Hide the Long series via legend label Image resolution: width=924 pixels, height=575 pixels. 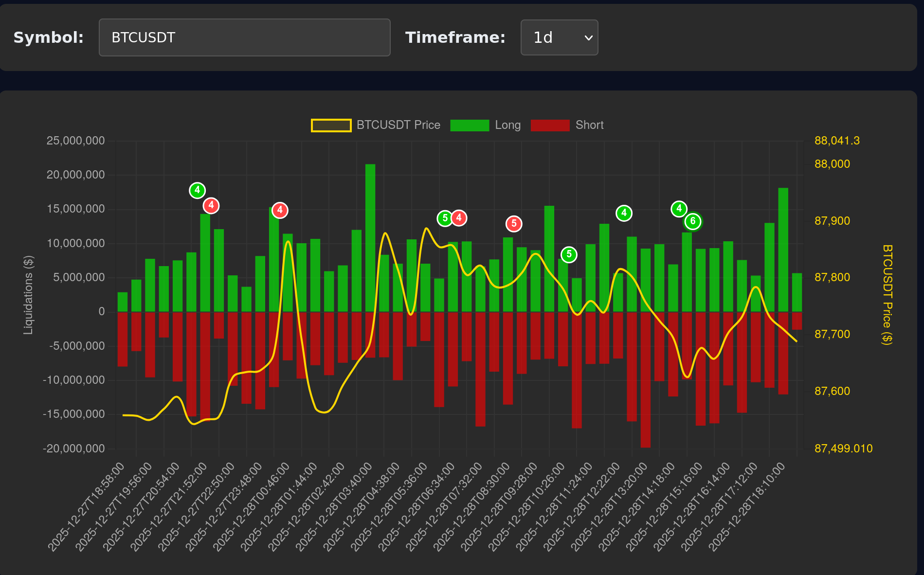pos(507,126)
